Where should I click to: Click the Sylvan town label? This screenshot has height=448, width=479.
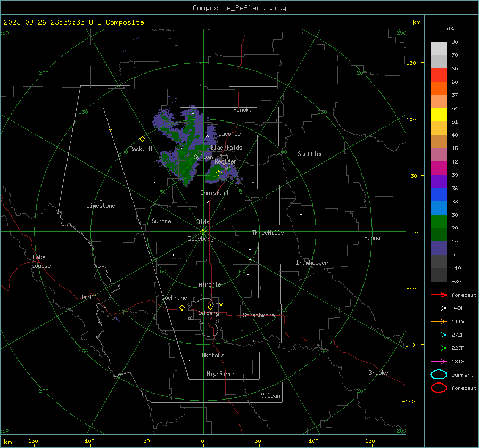pyautogui.click(x=203, y=157)
